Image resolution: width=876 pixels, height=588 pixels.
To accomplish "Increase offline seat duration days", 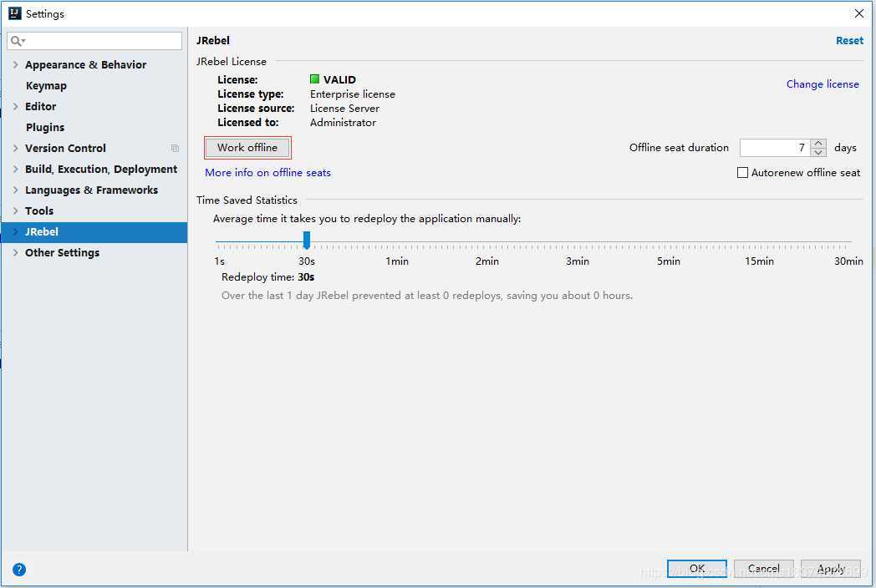I will coord(818,143).
